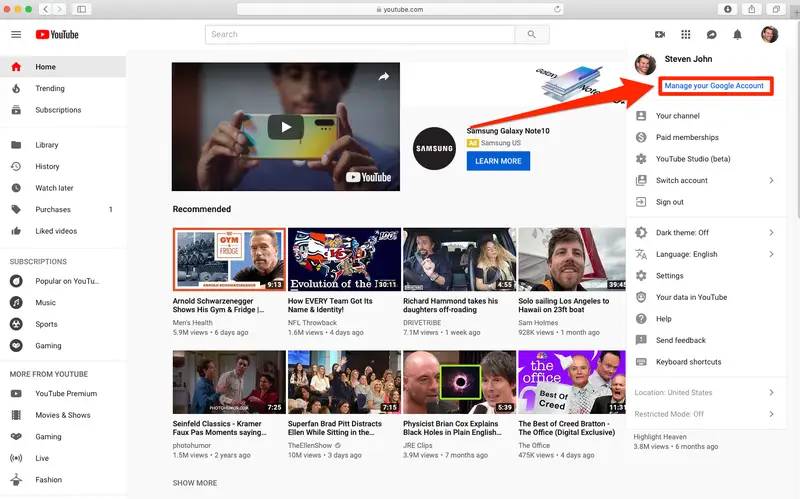Click Safari share button
Screen dimensions: 800x499
752,9
